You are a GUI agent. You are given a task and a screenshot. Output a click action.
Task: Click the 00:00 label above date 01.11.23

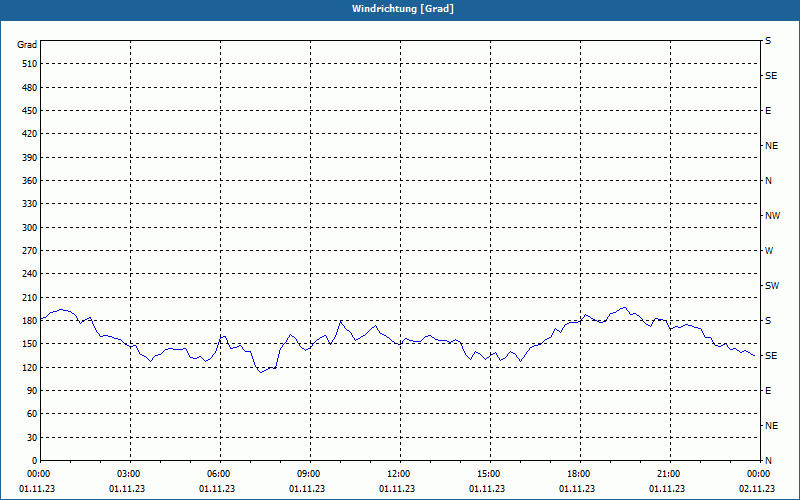tap(40, 474)
